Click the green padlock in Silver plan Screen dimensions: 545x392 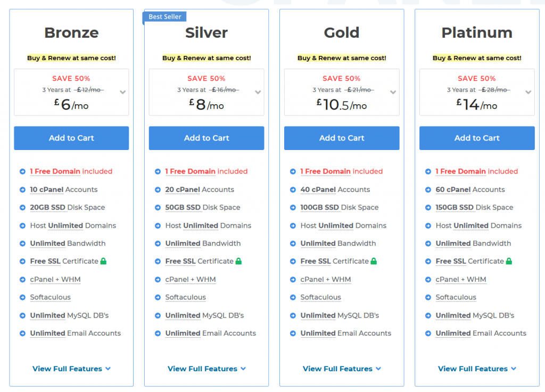[238, 261]
